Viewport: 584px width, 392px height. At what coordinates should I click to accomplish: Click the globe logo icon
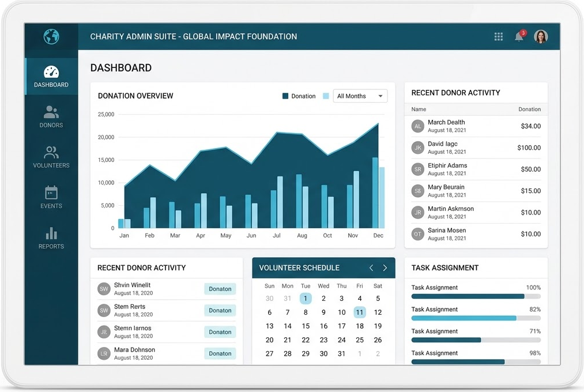[x=51, y=36]
